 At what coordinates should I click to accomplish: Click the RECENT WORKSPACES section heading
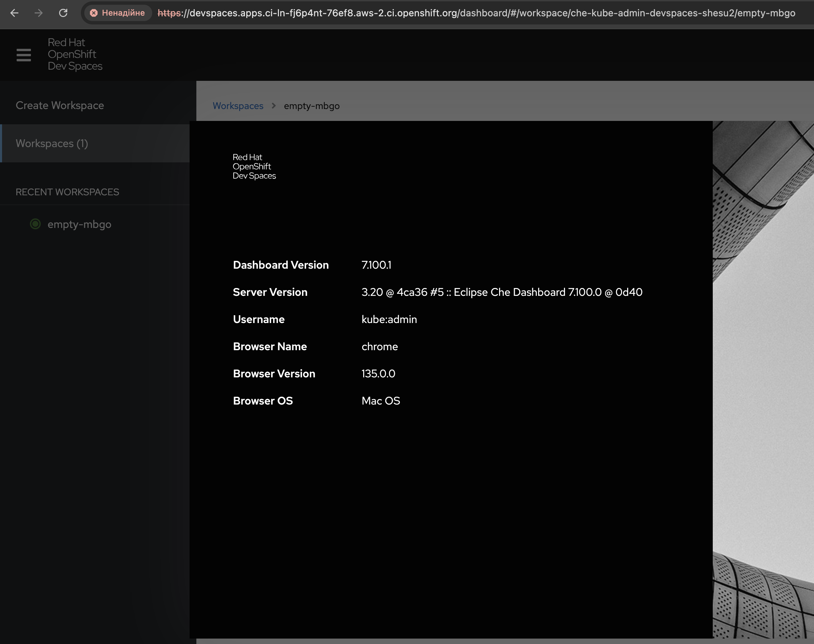tap(67, 192)
